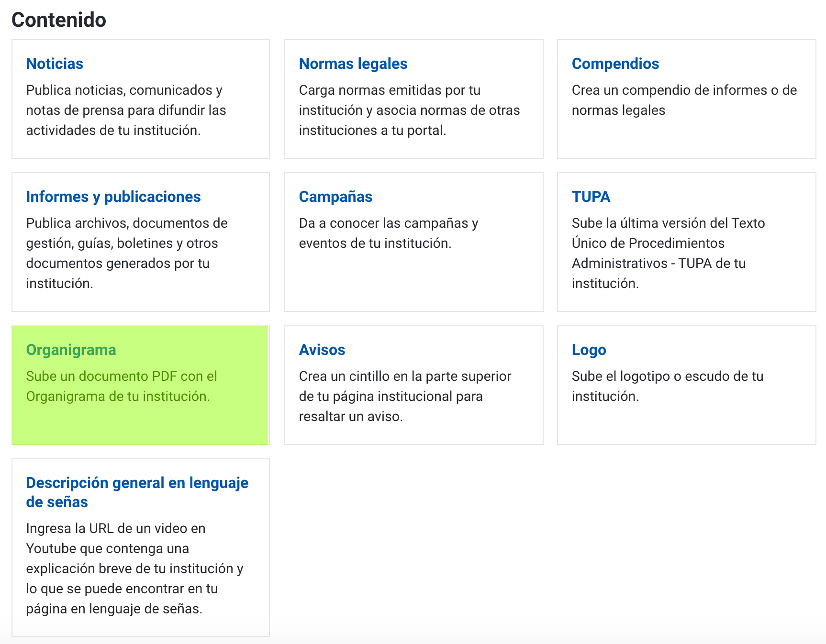Click the Campañas card description text

[389, 233]
